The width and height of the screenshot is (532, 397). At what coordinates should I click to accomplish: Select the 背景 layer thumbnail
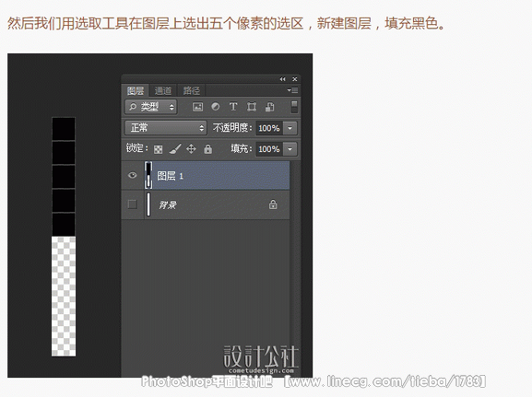(148, 204)
